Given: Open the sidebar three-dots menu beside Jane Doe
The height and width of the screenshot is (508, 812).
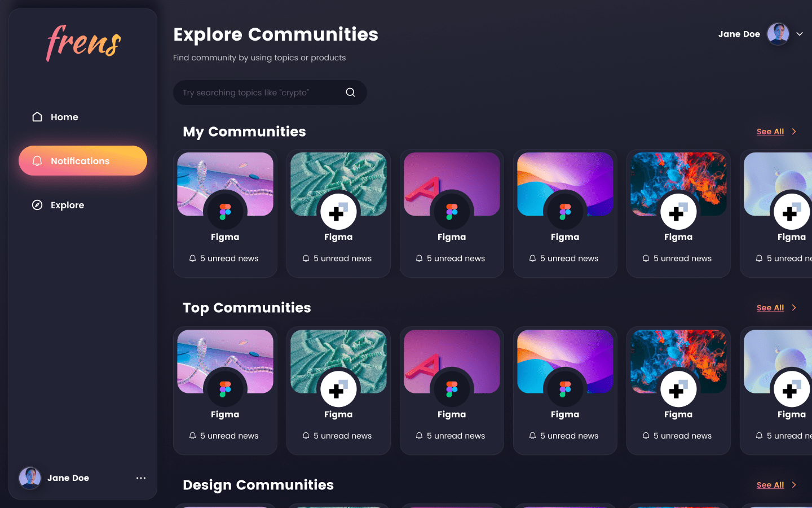Looking at the screenshot, I should pos(141,478).
